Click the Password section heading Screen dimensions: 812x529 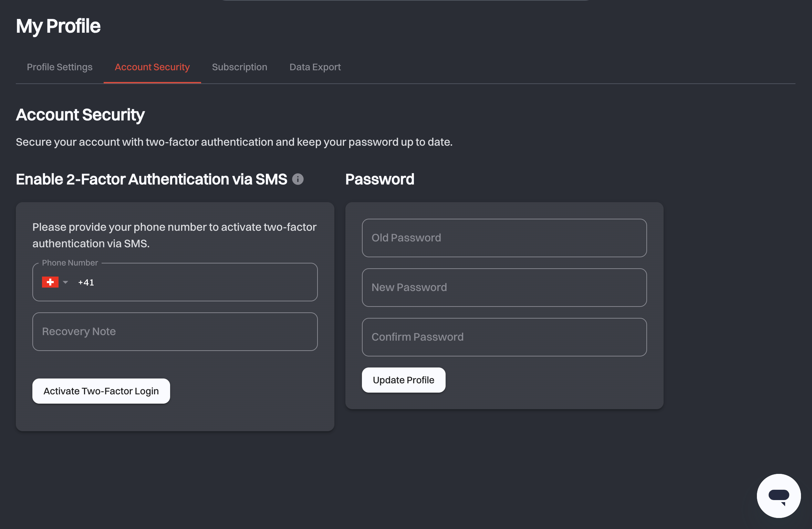(x=379, y=179)
